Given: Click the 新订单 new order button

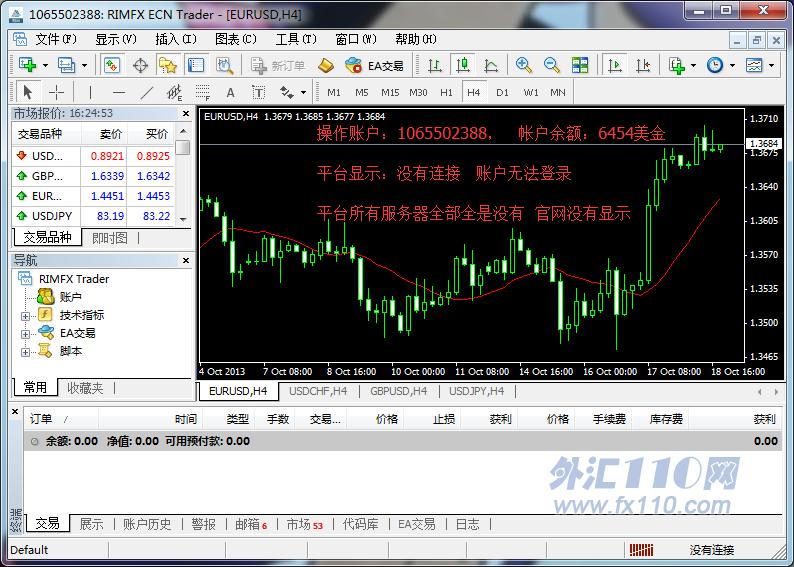Looking at the screenshot, I should pyautogui.click(x=279, y=65).
